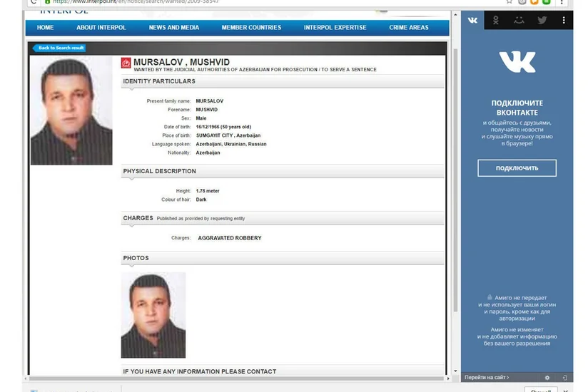Image resolution: width=588 pixels, height=392 pixels.
Task: Click the lock icon beside Амиго notice
Action: pos(490,297)
